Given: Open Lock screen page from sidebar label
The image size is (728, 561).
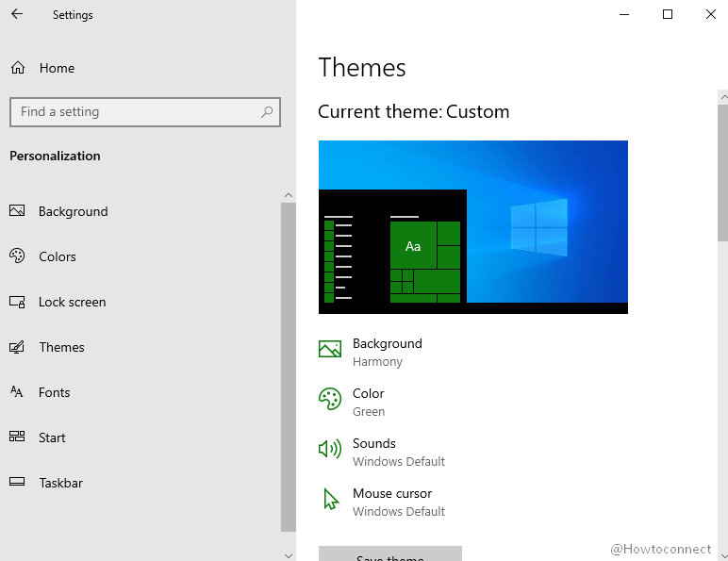Looking at the screenshot, I should (73, 302).
